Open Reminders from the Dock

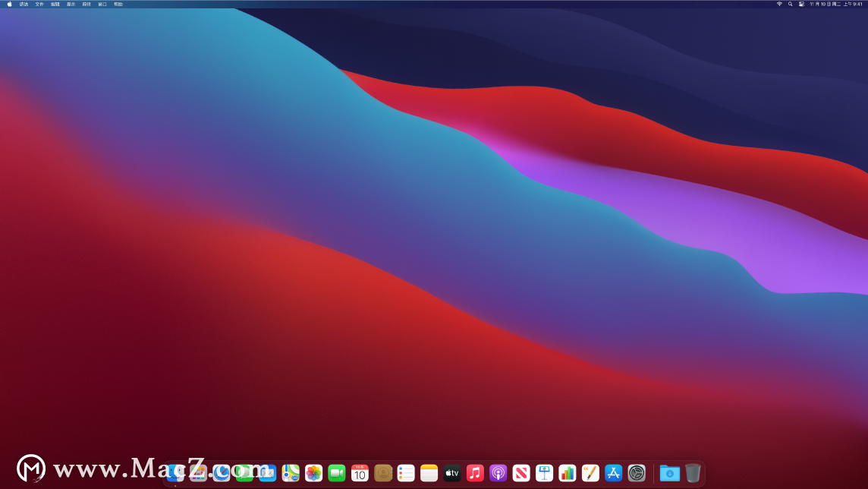click(x=406, y=473)
